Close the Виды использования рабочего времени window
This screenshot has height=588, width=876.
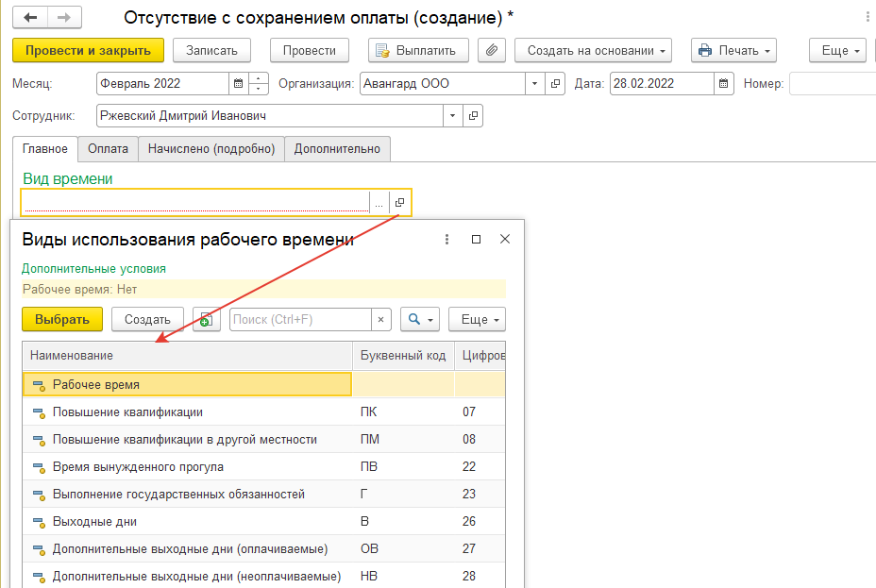click(x=505, y=239)
